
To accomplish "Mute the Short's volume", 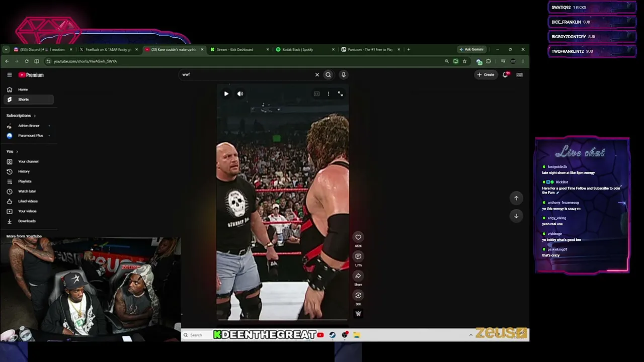I will pos(240,94).
